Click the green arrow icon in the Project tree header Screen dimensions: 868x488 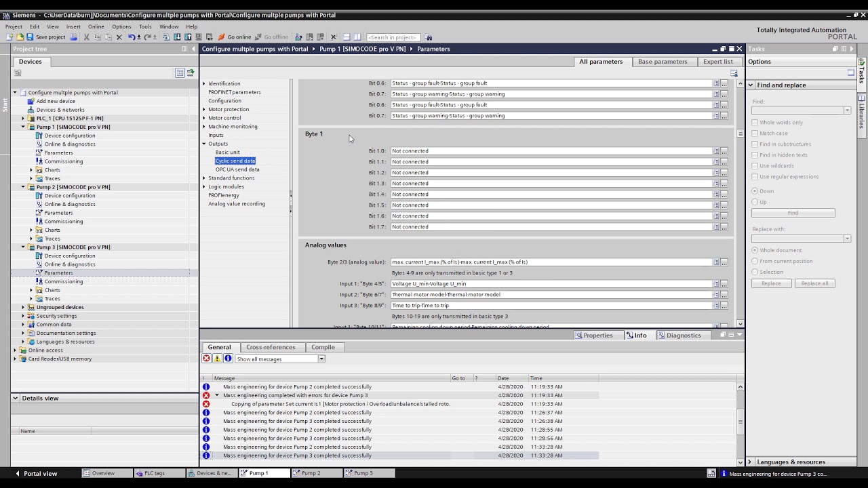point(191,73)
